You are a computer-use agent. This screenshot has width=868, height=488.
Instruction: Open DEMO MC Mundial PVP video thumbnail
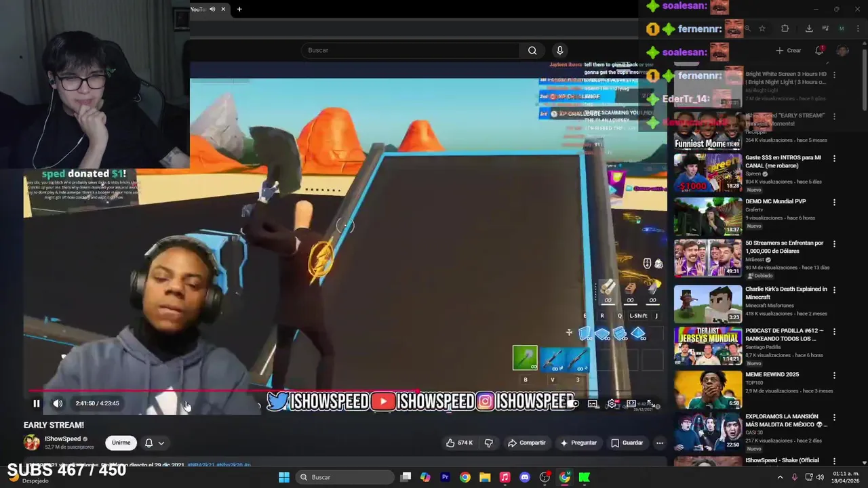(x=707, y=216)
